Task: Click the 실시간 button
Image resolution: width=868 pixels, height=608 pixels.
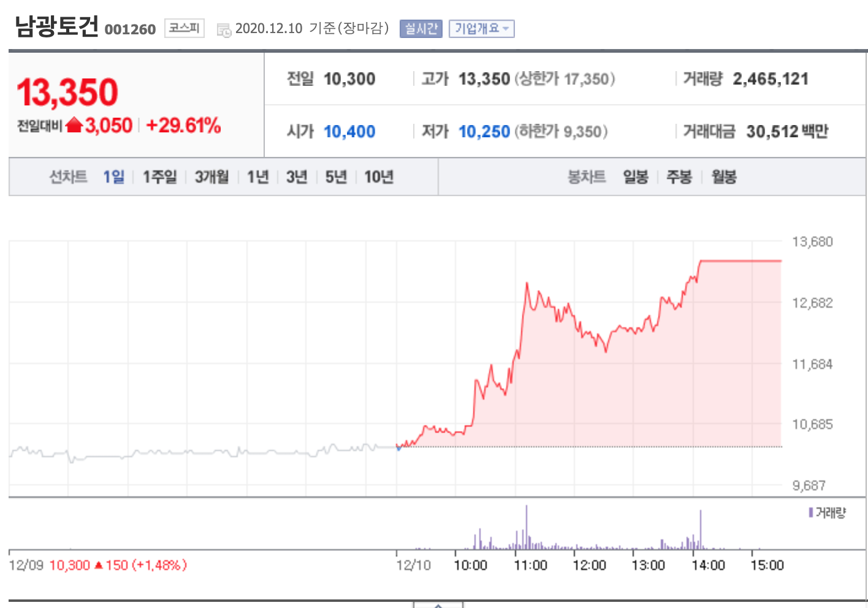Action: click(x=421, y=29)
